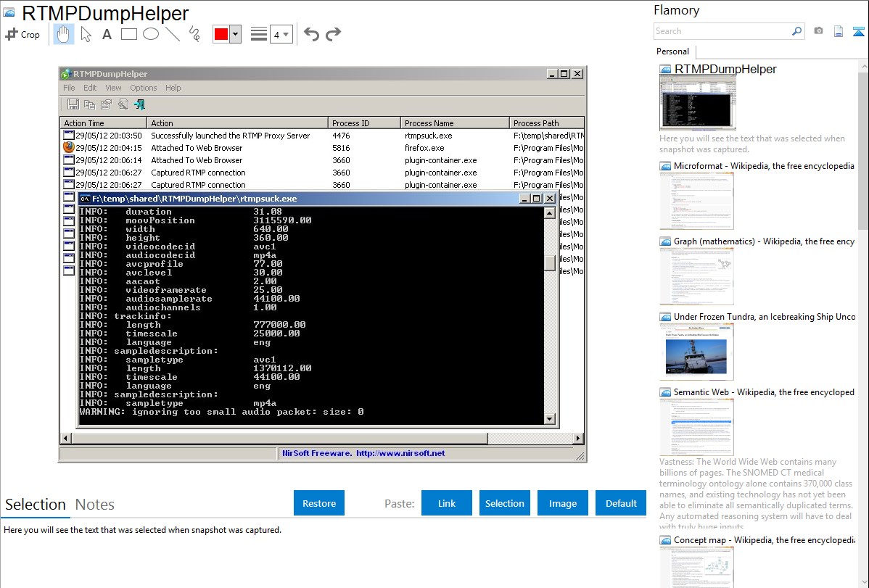Select the "Semantic Web - Wikipedia" snapshot title
This screenshot has width=869, height=588.
click(x=764, y=392)
